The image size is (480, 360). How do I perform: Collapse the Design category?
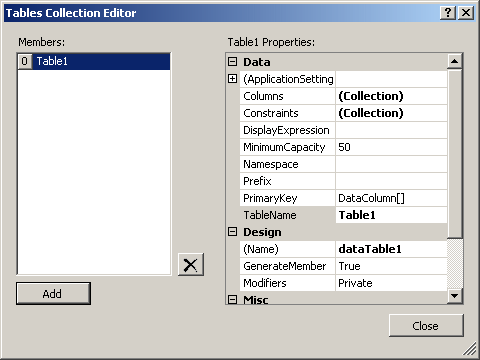(232, 232)
